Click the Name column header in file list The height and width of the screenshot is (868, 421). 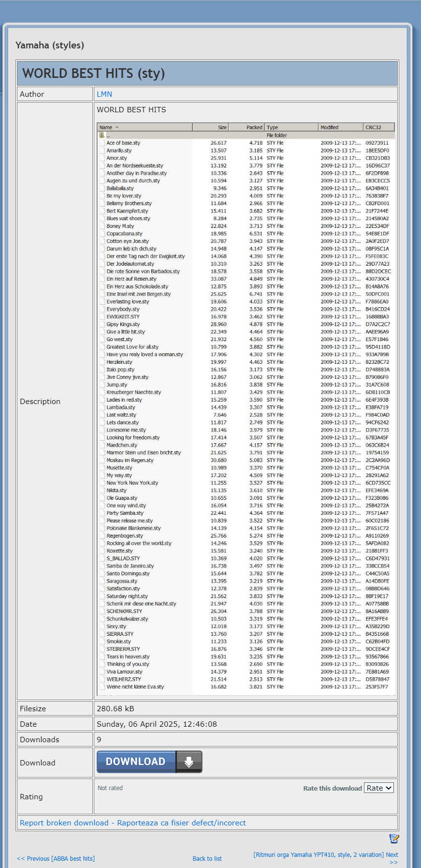[145, 127]
